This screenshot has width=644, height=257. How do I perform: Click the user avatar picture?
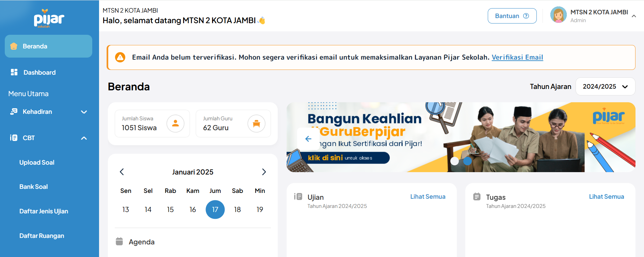(x=558, y=15)
